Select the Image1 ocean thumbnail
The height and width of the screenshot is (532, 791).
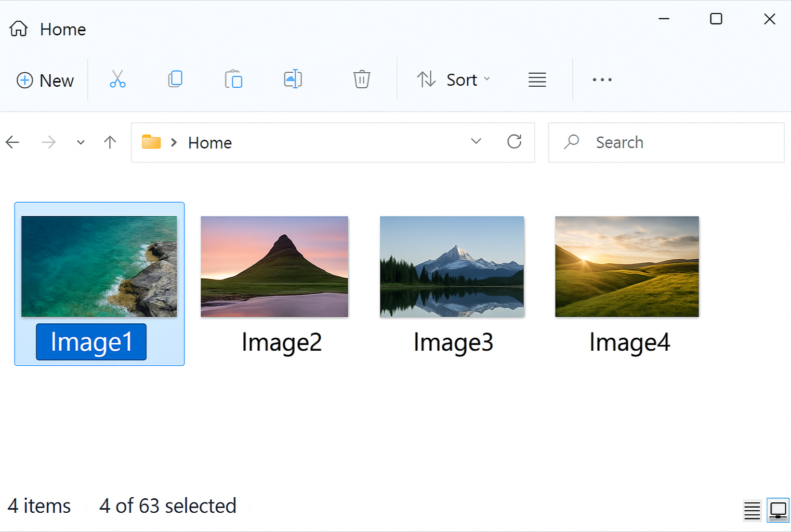(x=99, y=267)
